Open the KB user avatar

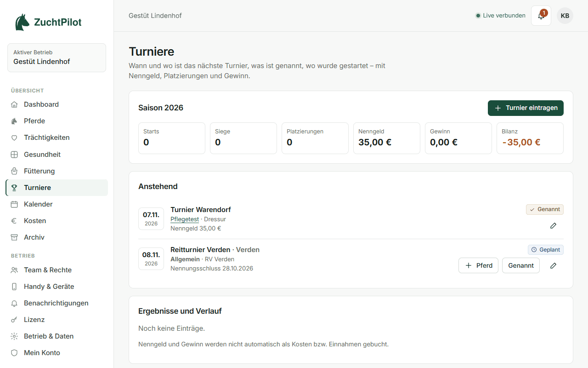click(565, 16)
